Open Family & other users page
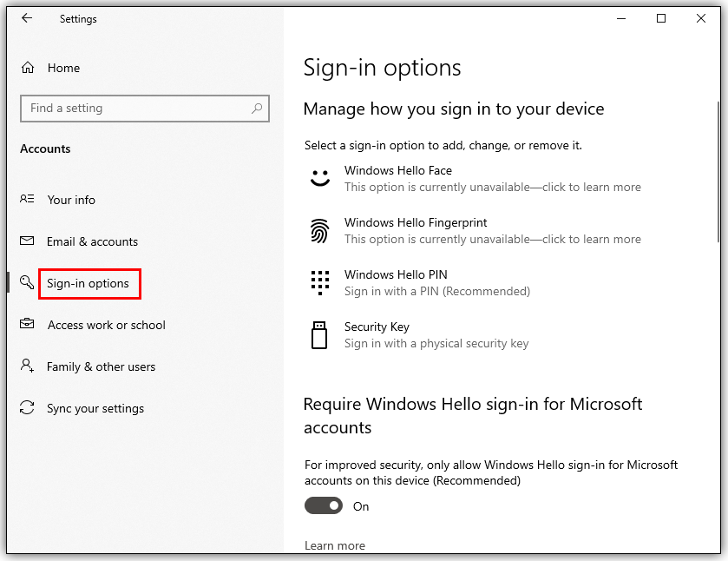Viewport: 728px width, 561px height. 101,366
